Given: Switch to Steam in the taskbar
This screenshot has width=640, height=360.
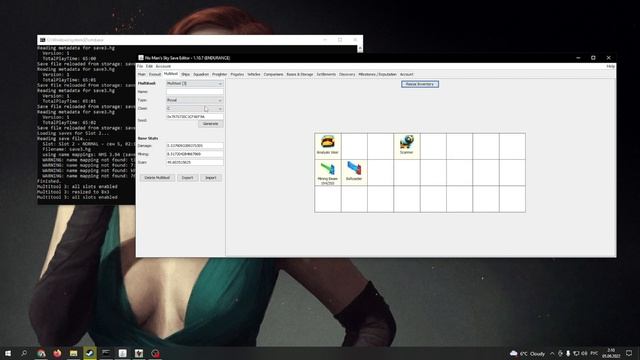Looking at the screenshot, I should (90, 353).
